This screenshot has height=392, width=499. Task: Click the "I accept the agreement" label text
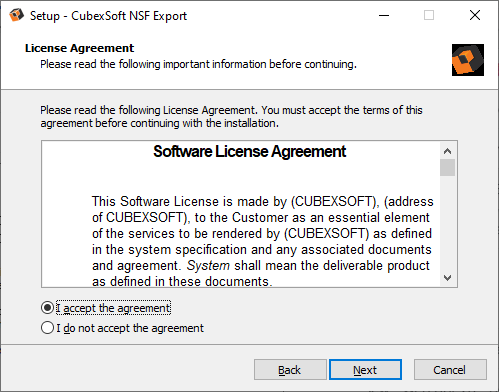[113, 308]
